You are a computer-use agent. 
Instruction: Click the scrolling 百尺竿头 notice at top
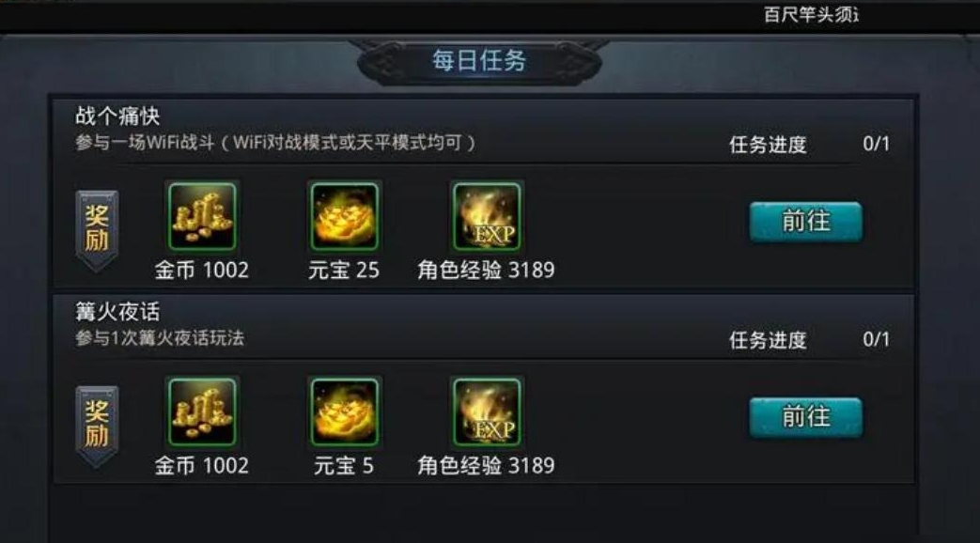click(811, 14)
